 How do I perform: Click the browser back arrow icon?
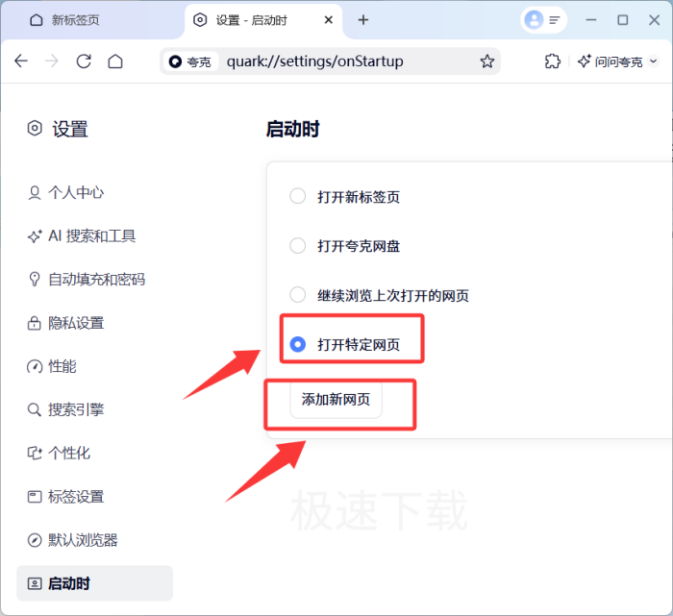tap(21, 62)
